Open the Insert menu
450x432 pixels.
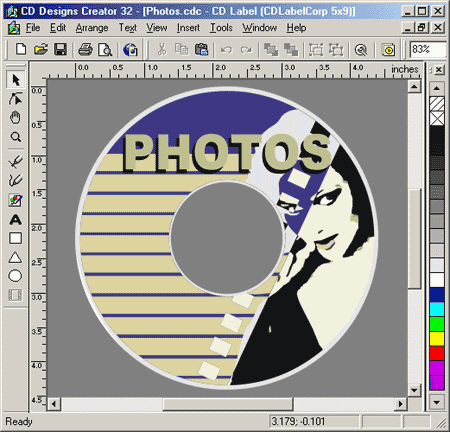coord(188,28)
